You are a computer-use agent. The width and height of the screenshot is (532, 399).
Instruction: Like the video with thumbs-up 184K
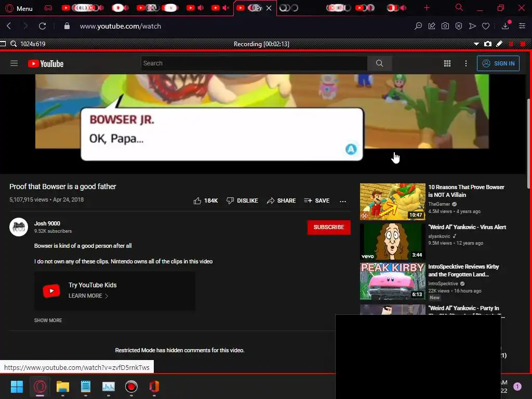pos(206,201)
